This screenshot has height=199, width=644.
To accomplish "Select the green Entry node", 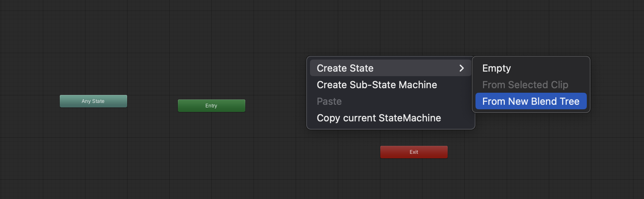I will [x=211, y=106].
